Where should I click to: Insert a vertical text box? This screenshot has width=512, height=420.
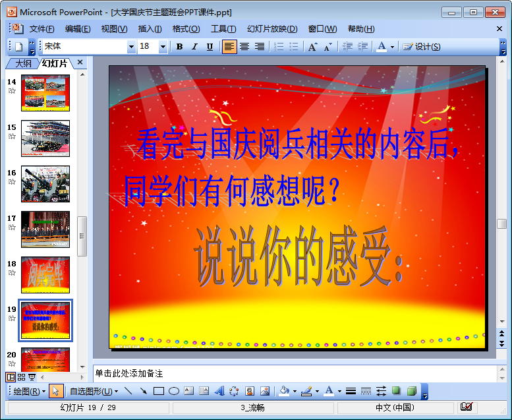pyautogui.click(x=204, y=391)
